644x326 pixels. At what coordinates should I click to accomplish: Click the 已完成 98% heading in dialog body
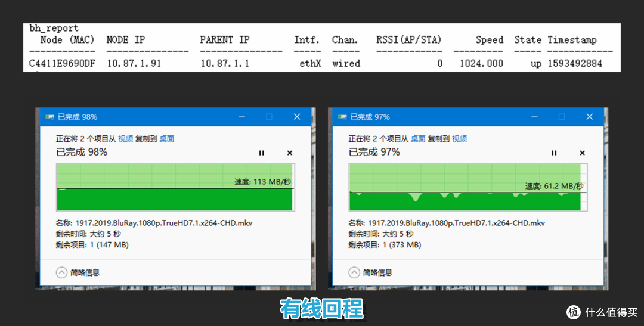point(82,152)
